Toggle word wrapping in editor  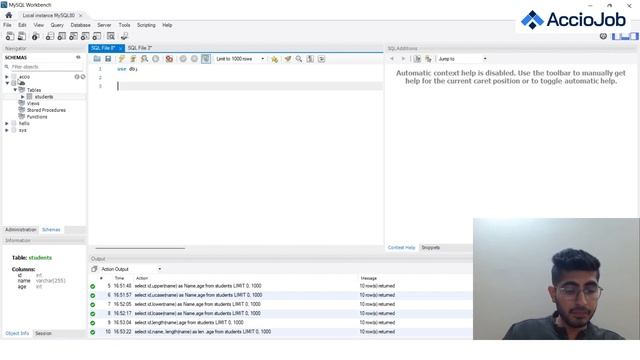322,59
